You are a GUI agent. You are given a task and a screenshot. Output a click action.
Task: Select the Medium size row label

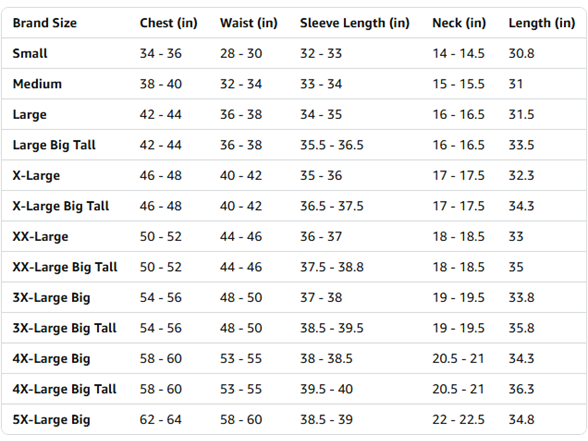(37, 84)
